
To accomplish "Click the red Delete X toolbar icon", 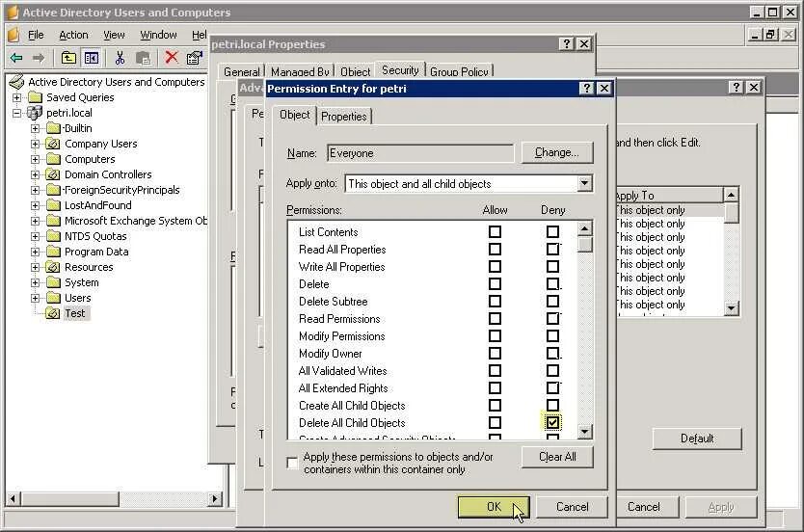I will 172,58.
